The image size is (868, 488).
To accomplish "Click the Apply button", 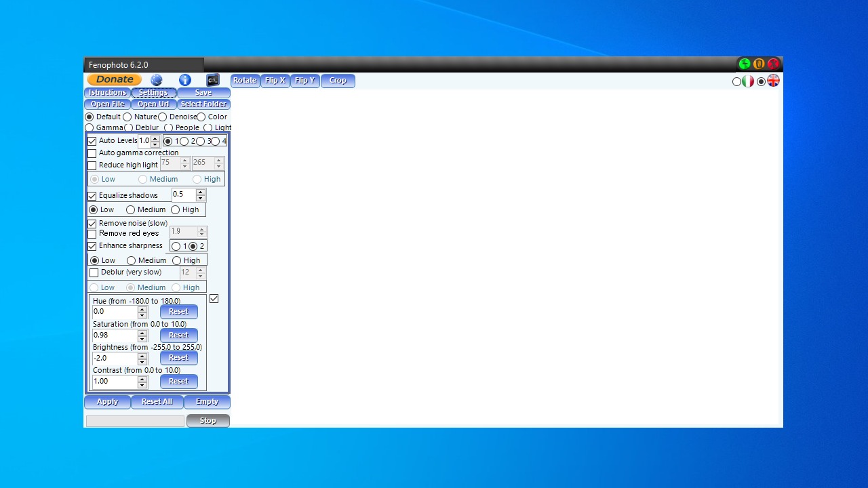I will pyautogui.click(x=107, y=402).
